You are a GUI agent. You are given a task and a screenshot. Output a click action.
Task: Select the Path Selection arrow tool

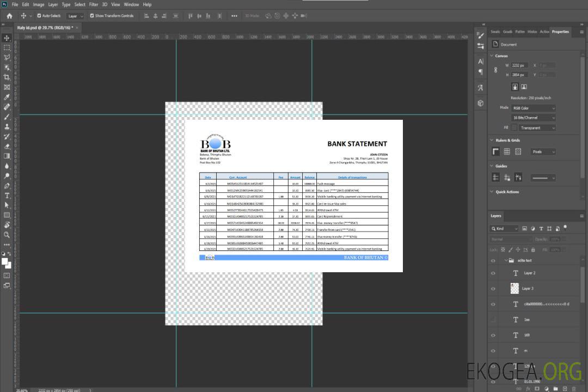7,205
